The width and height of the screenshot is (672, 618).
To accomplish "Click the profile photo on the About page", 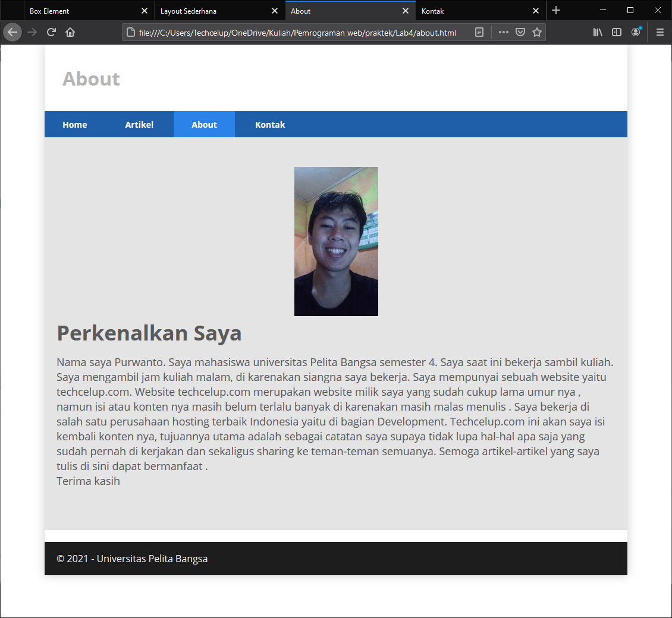I will tap(336, 241).
